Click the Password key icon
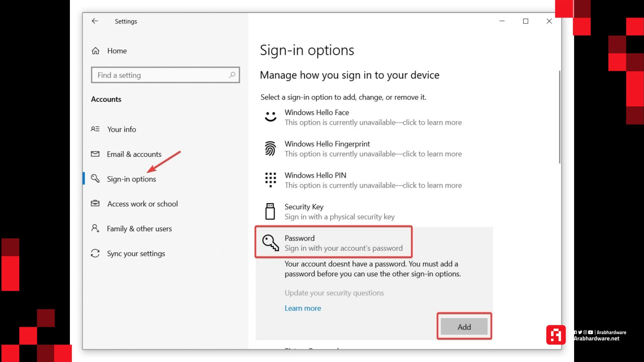644x362 pixels. (x=271, y=243)
